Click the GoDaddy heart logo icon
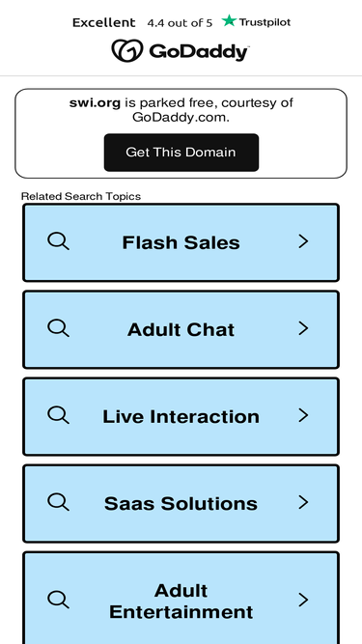This screenshot has width=362, height=644. [x=127, y=51]
